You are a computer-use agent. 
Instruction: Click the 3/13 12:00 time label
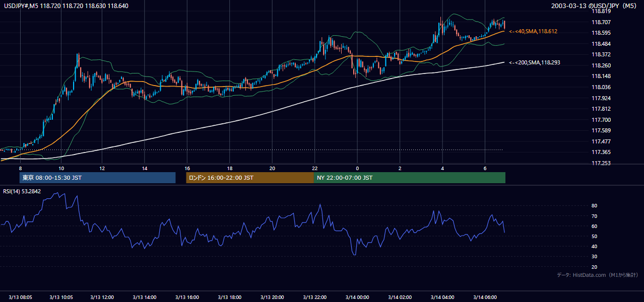pos(103,297)
